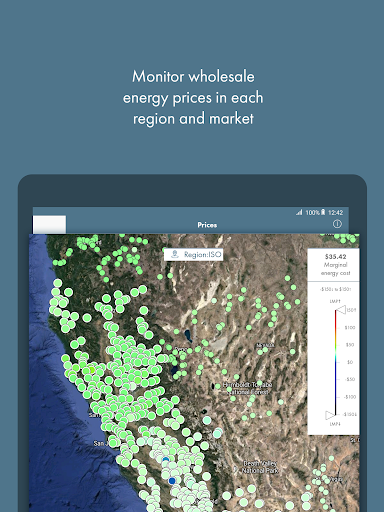Tap the white logo box in the header

pyautogui.click(x=49, y=224)
